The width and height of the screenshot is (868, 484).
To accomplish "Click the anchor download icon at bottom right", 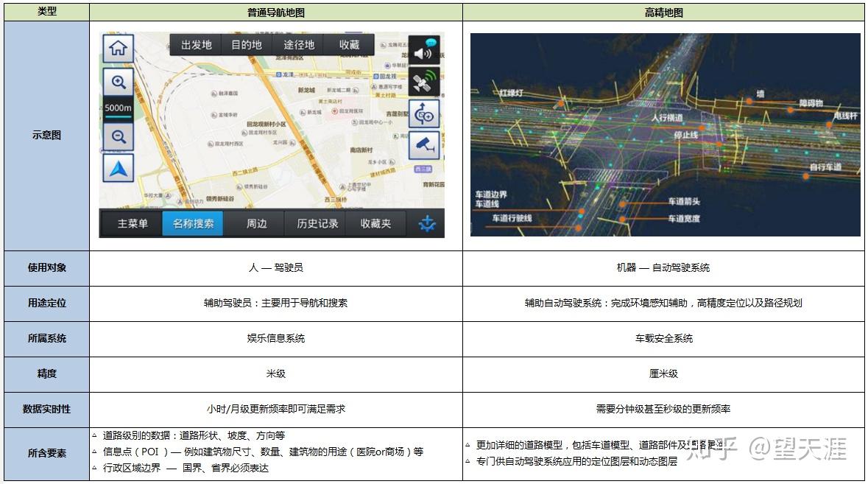I will point(426,222).
